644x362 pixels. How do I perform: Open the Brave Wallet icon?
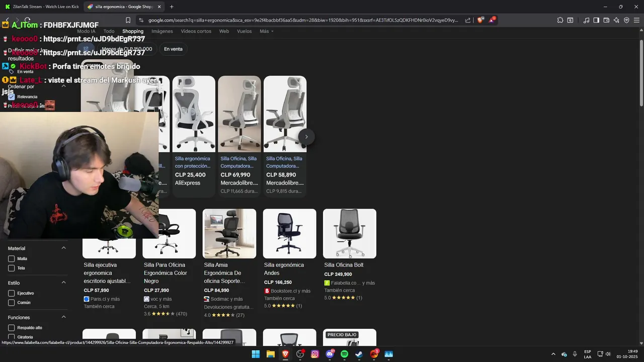point(606,20)
